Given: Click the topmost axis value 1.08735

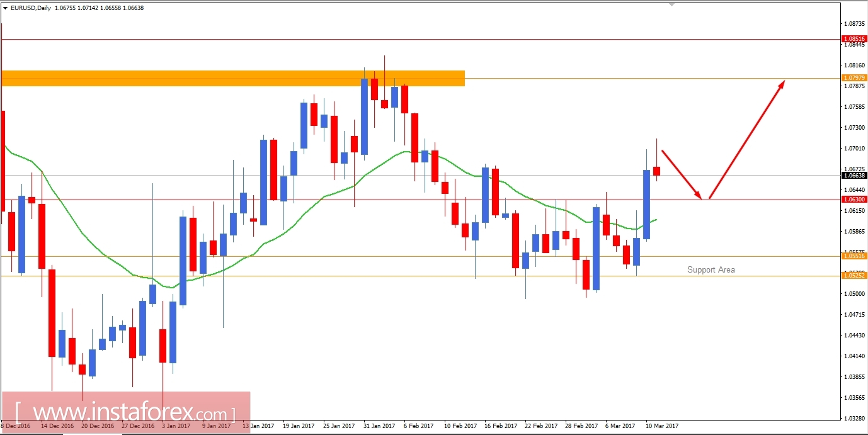Looking at the screenshot, I should coord(854,22).
